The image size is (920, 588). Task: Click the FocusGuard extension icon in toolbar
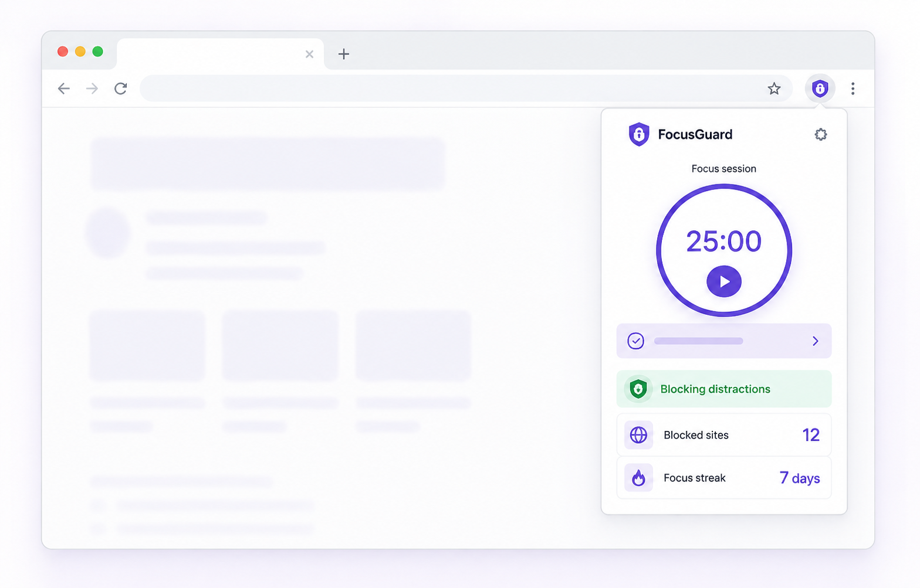820,89
